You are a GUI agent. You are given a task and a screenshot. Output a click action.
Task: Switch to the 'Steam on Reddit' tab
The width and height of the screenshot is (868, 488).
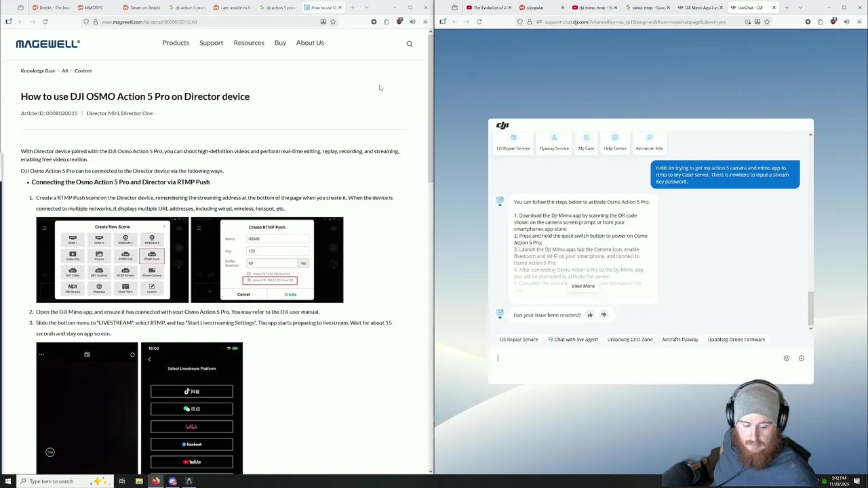coord(142,7)
